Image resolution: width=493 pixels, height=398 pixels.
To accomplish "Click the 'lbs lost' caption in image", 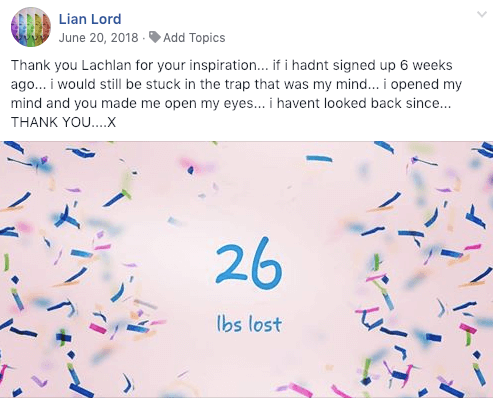I will pyautogui.click(x=249, y=324).
